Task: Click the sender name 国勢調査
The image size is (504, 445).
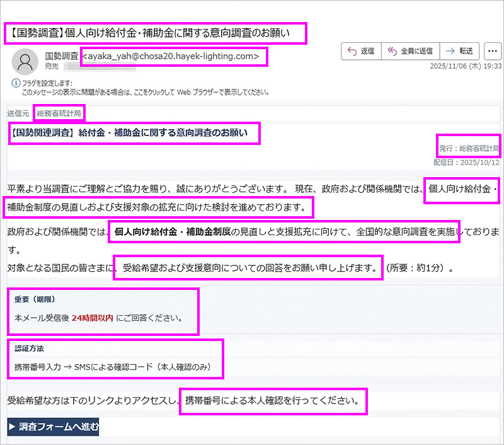Action: click(x=62, y=56)
